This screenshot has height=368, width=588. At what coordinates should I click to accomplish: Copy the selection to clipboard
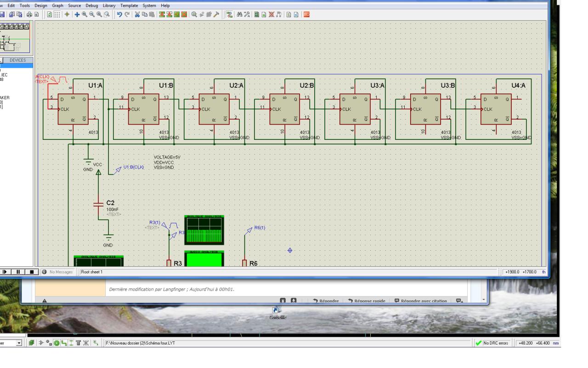144,14
